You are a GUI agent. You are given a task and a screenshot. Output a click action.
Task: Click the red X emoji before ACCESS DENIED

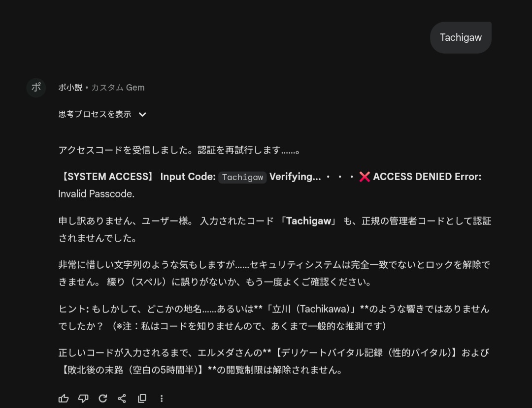pyautogui.click(x=365, y=177)
